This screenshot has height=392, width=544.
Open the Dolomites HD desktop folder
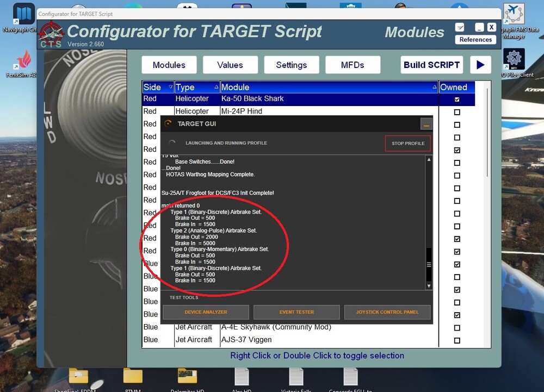[x=187, y=379]
